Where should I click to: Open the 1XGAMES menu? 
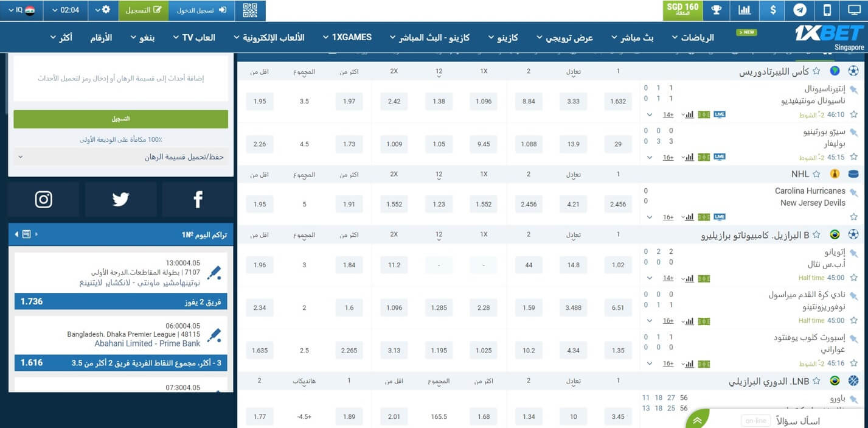347,37
